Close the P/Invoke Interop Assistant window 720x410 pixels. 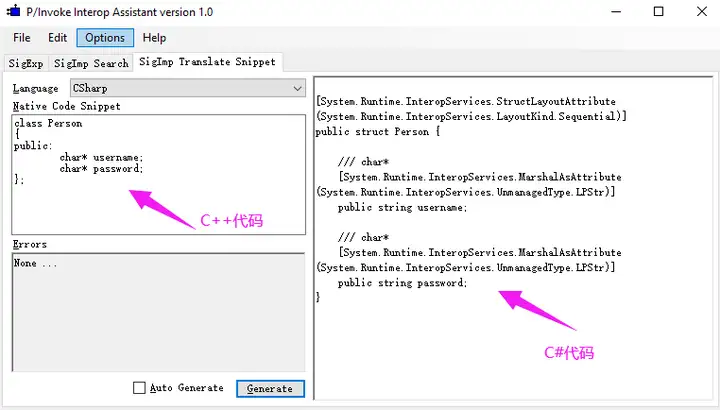pyautogui.click(x=702, y=11)
